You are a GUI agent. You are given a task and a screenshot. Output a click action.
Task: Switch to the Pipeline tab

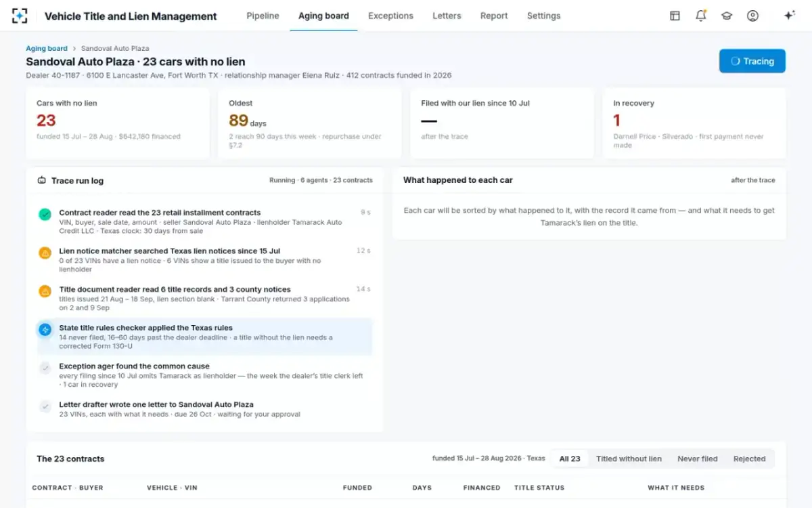click(263, 16)
